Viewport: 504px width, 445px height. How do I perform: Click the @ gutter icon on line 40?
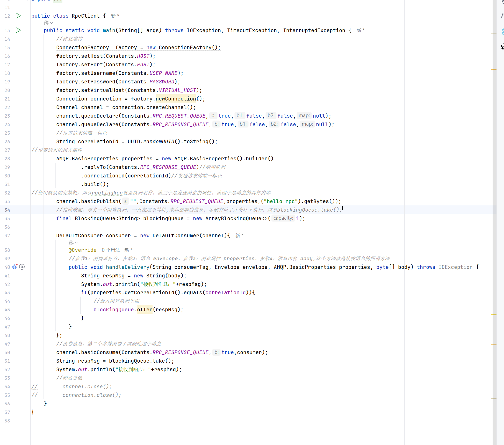click(x=22, y=267)
